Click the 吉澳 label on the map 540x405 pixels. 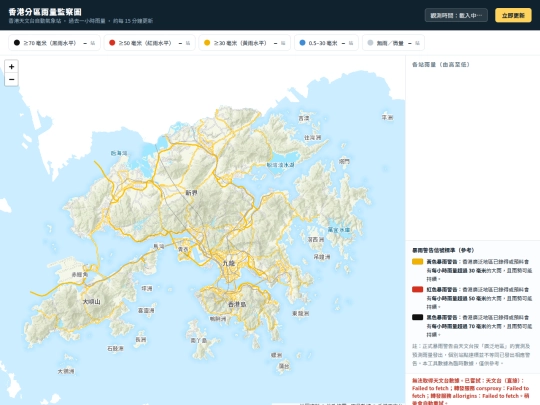click(x=304, y=118)
